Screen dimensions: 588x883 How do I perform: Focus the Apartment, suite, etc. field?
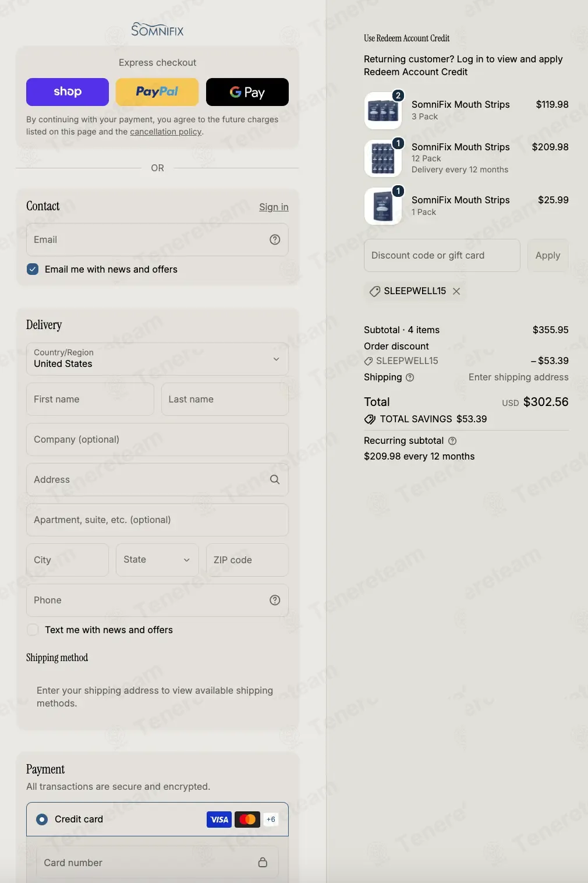157,520
